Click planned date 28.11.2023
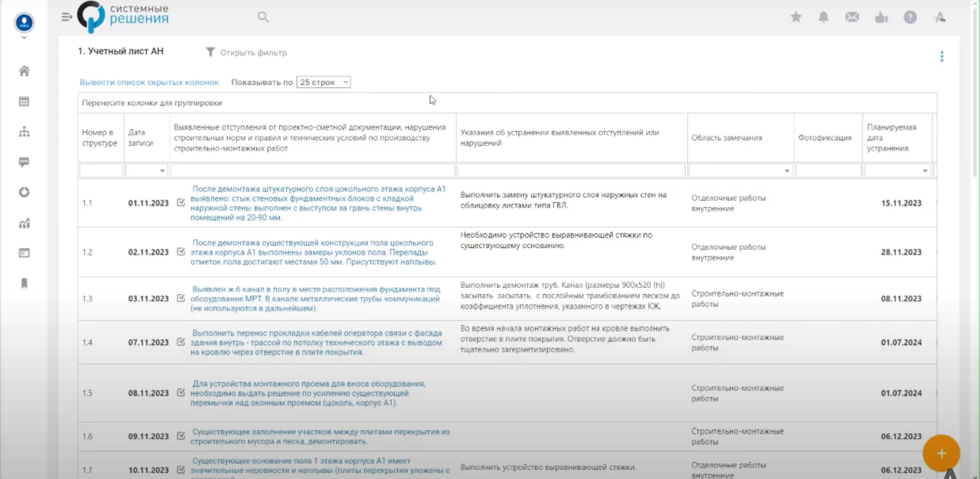This screenshot has width=980, height=479. coord(901,252)
